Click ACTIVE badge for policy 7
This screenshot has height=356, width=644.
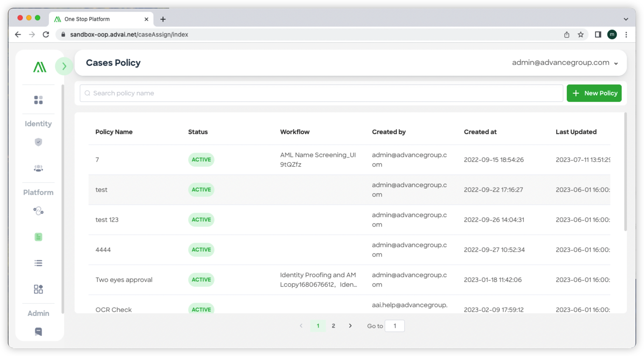(201, 160)
